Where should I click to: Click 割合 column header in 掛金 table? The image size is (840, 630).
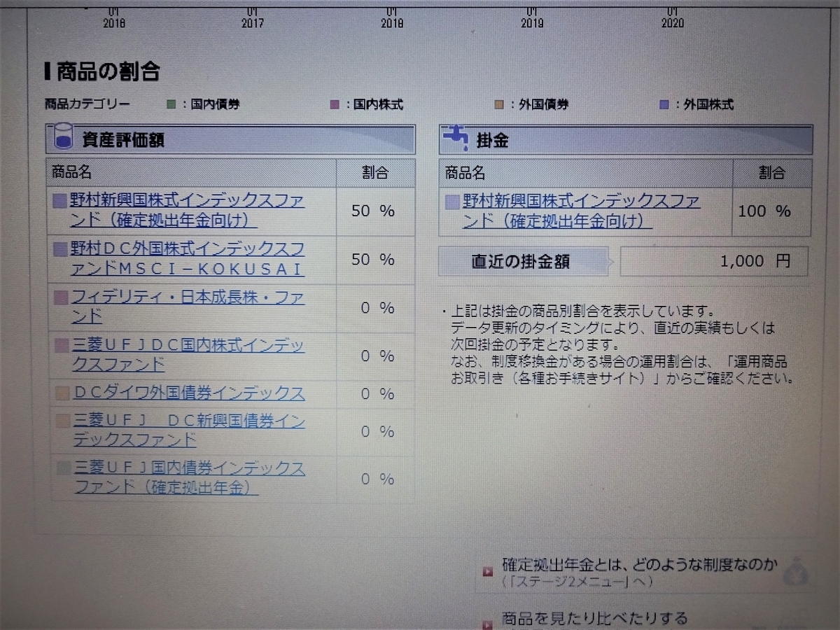[x=771, y=173]
